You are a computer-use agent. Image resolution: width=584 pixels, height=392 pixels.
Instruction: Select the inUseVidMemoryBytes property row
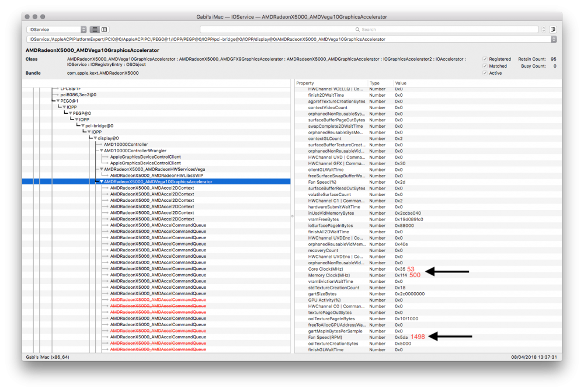coord(428,213)
